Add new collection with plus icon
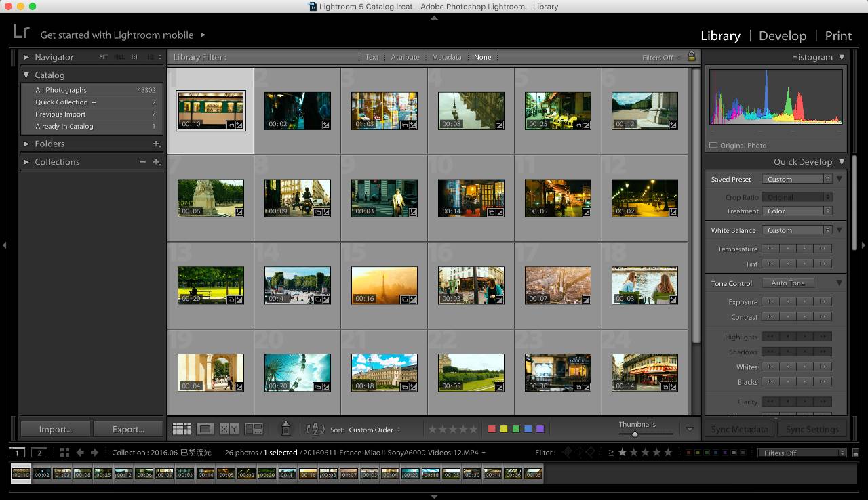The width and height of the screenshot is (868, 500). point(156,162)
